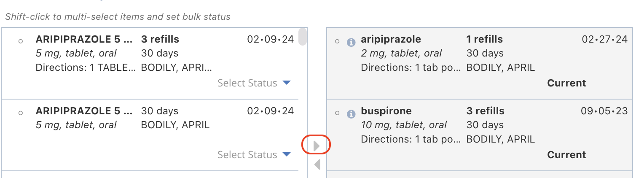Open Select Status dropdown for first ARIPIPRAZOLE
The width and height of the screenshot is (644, 178).
(x=254, y=83)
